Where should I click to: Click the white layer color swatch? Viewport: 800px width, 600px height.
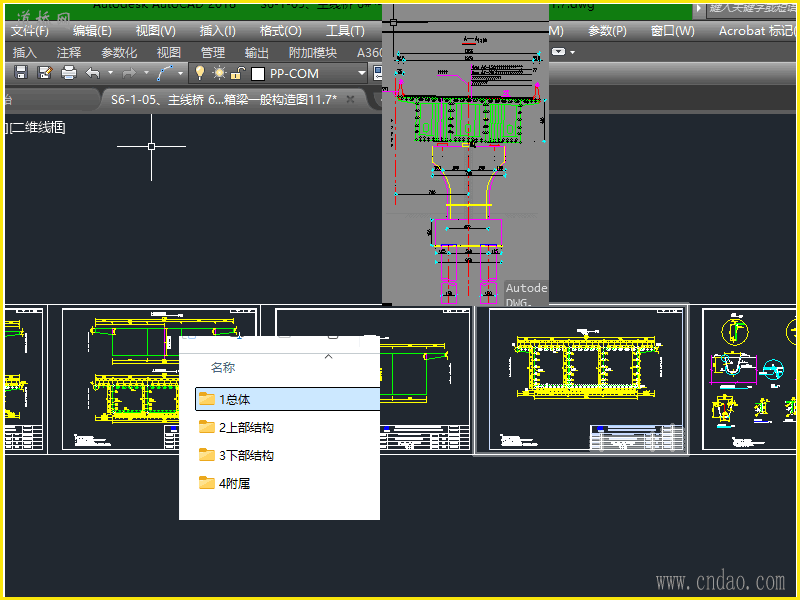[258, 73]
